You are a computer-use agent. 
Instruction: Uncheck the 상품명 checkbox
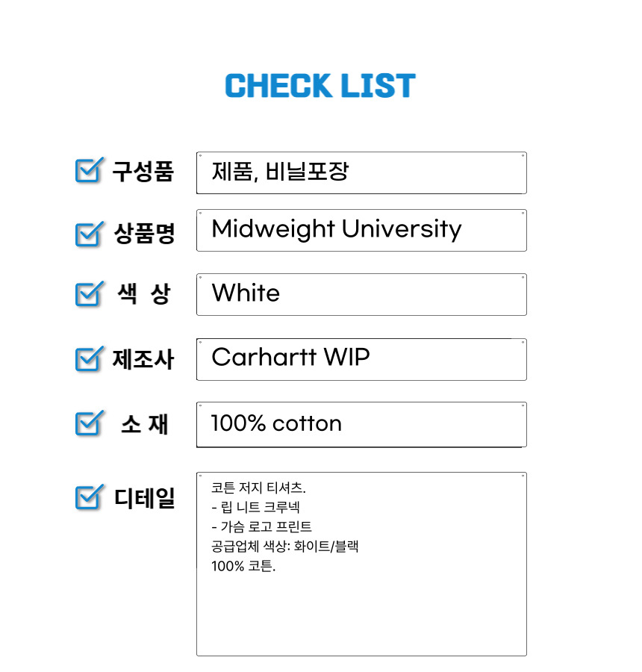click(87, 234)
